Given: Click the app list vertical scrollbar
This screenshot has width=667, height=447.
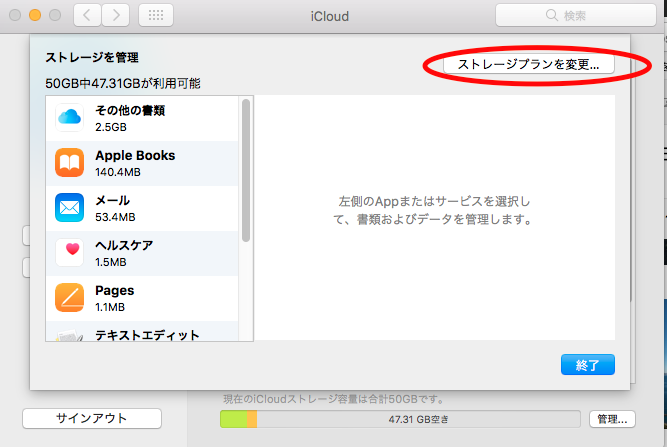Looking at the screenshot, I should pyautogui.click(x=246, y=170).
